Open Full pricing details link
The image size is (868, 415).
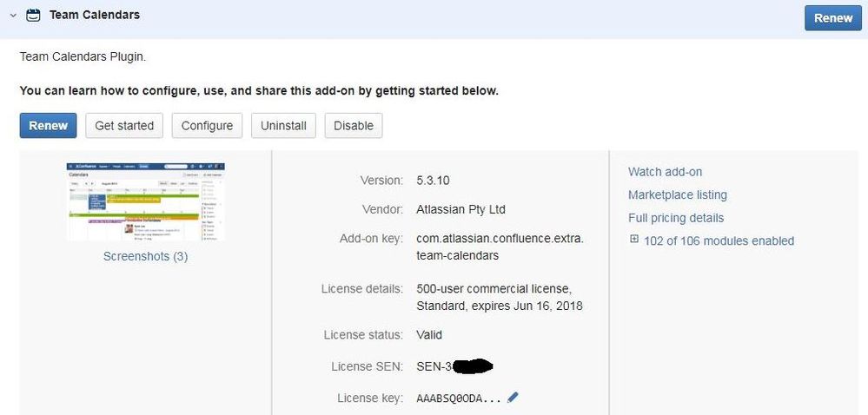tap(676, 218)
